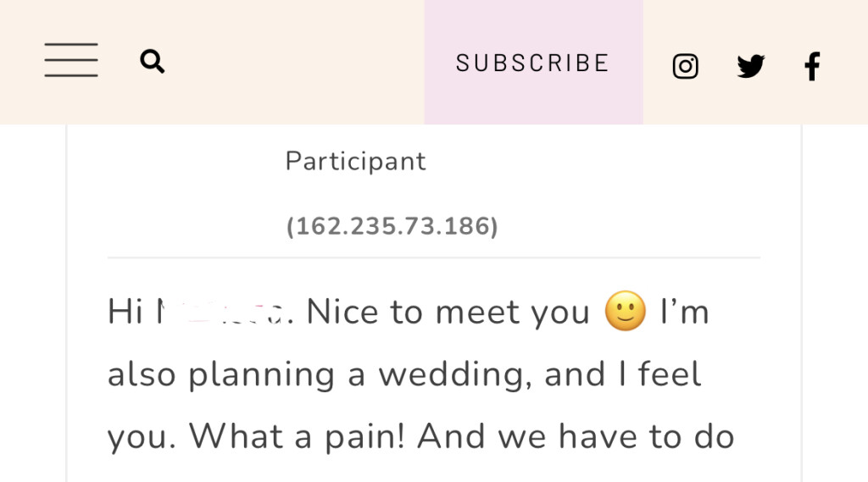Open the Instagram profile icon
This screenshot has height=482, width=868.
pos(685,66)
